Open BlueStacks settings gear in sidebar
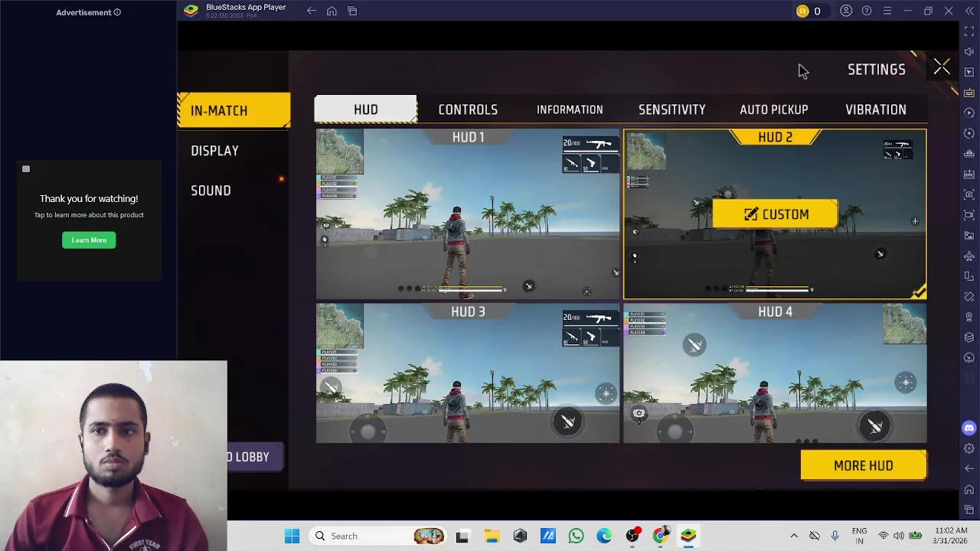980x551 pixels. pyautogui.click(x=969, y=448)
